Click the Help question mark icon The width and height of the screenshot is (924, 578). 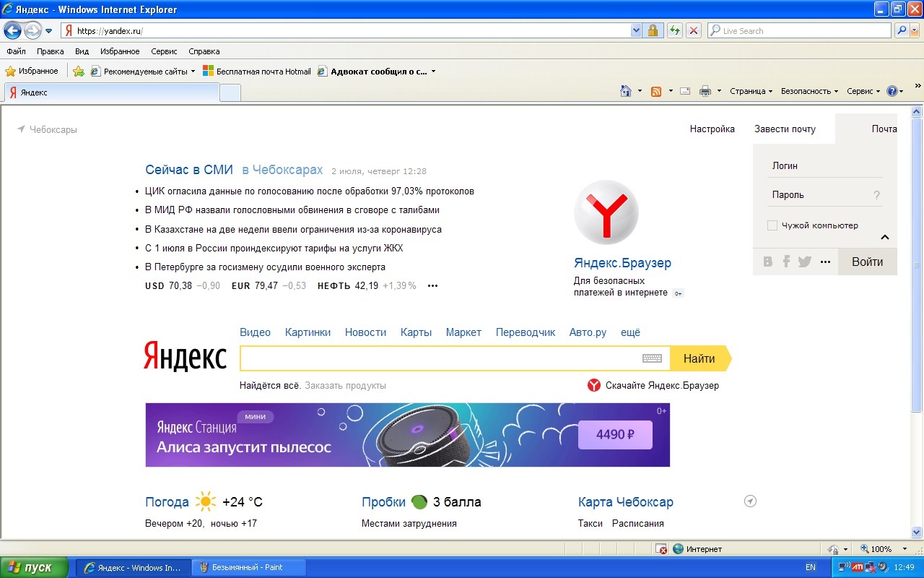pos(892,91)
